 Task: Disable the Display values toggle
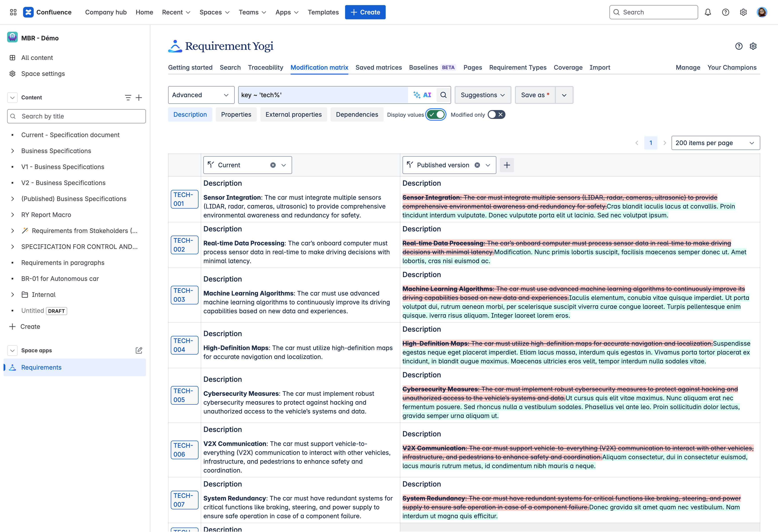pyautogui.click(x=436, y=115)
